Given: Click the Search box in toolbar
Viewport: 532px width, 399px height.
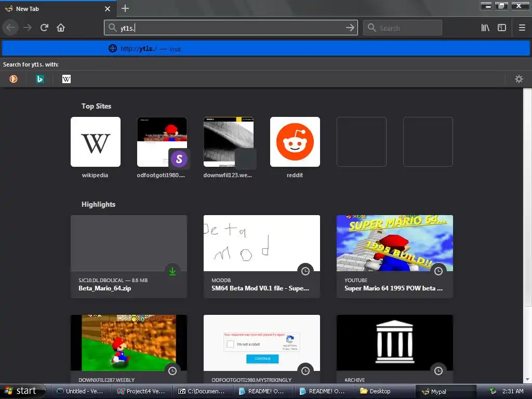Looking at the screenshot, I should click(403, 28).
